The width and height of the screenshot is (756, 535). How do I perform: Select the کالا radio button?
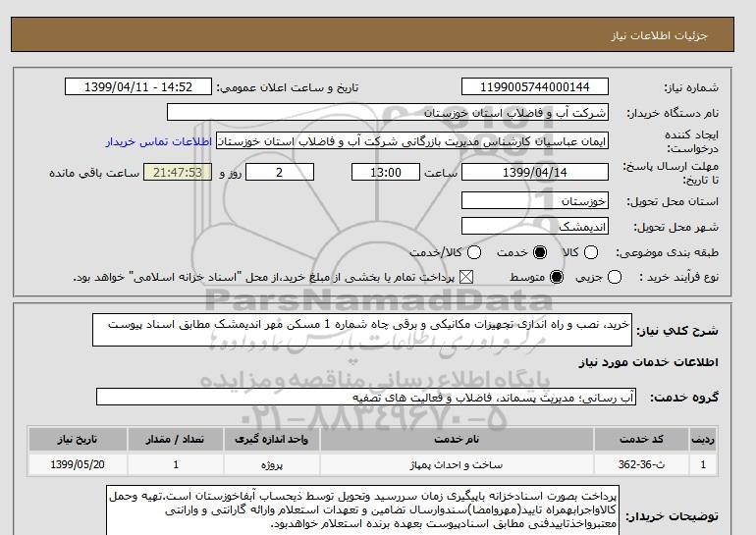(591, 252)
